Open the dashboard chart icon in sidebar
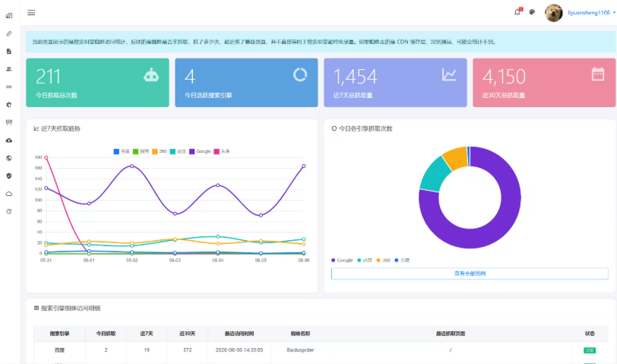617x364 pixels. tap(8, 16)
